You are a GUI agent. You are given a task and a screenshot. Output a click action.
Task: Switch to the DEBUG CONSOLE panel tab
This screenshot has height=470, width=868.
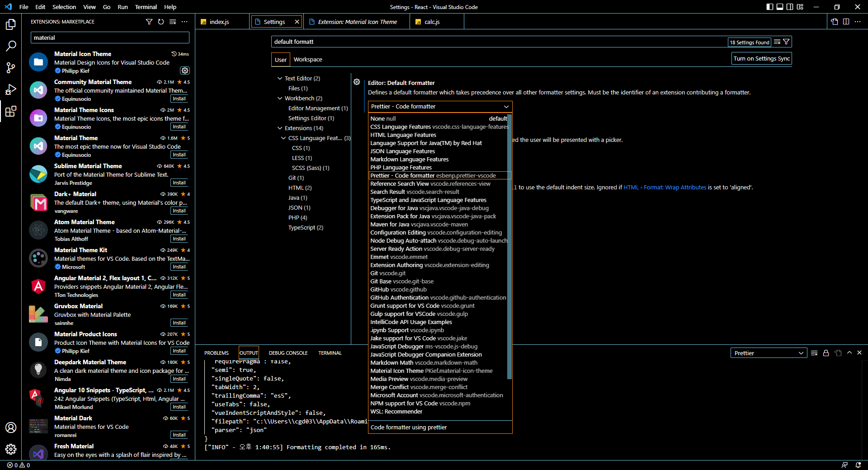click(x=288, y=353)
